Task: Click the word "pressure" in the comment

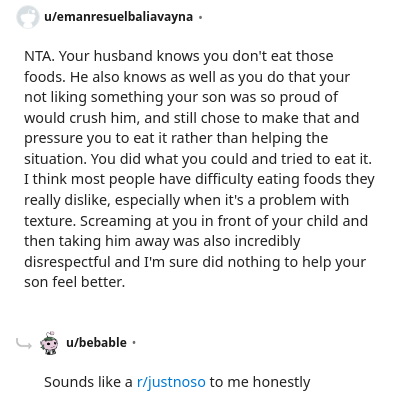Action: (53, 139)
